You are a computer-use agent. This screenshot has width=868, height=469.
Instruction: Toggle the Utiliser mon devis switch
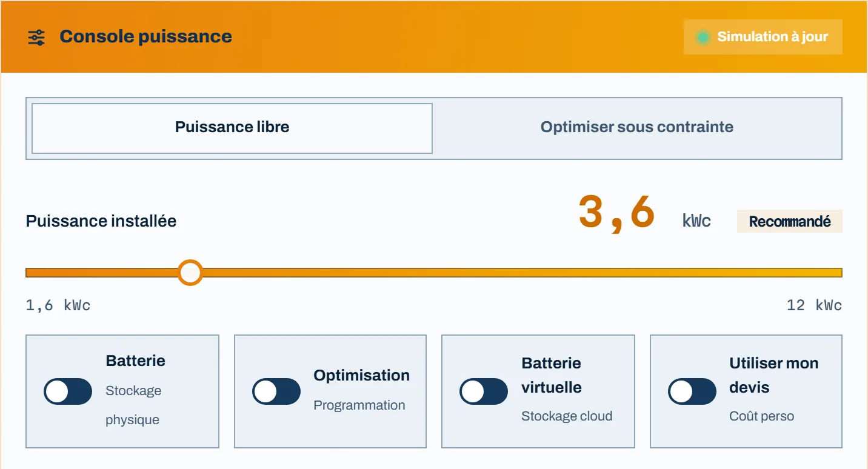tap(692, 391)
